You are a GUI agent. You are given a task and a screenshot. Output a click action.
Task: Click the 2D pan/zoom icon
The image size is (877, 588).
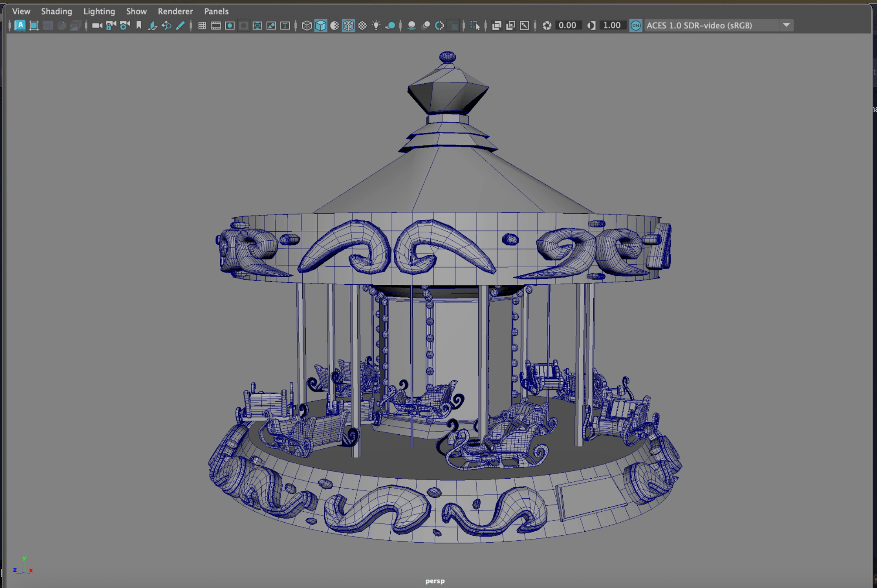click(x=166, y=25)
